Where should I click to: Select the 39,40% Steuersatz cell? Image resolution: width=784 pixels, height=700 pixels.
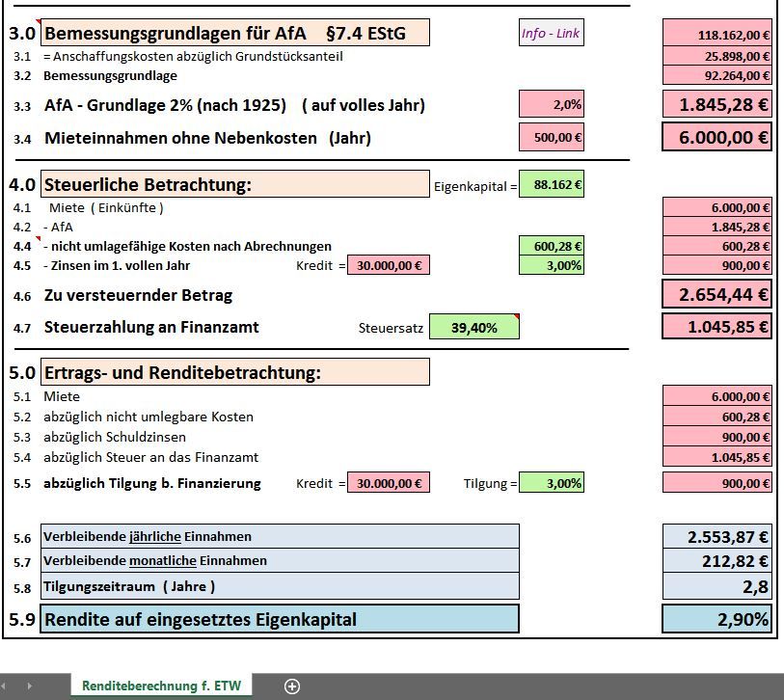coord(475,327)
